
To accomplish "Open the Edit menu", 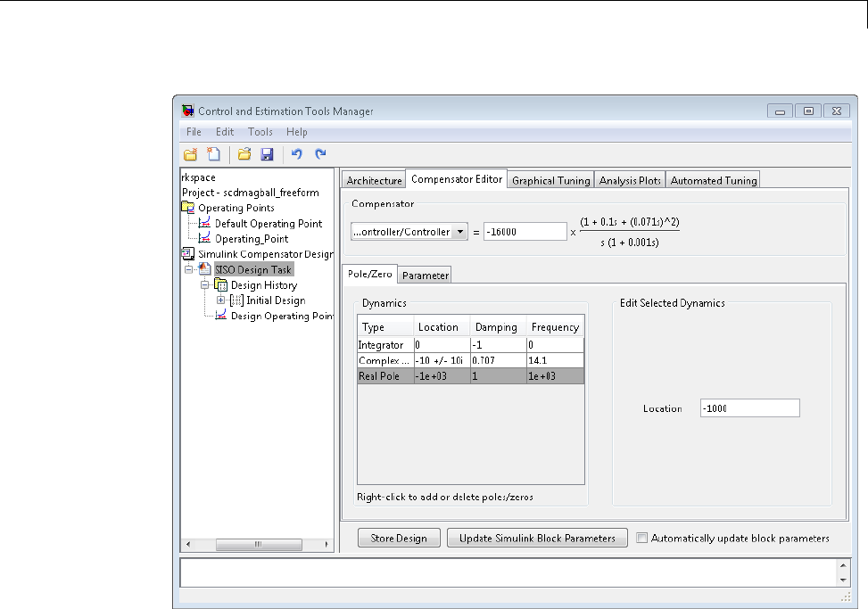I will click(225, 132).
